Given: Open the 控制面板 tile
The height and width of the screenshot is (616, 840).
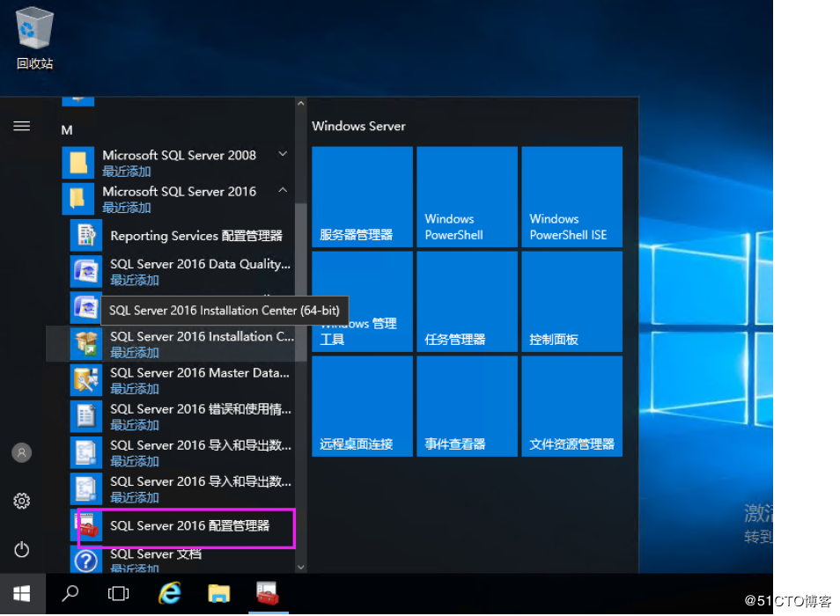Looking at the screenshot, I should pos(572,302).
